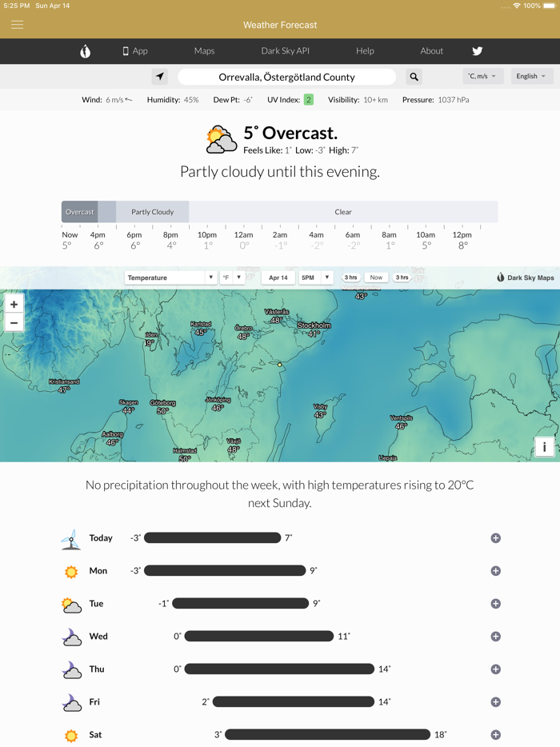The width and height of the screenshot is (560, 747).
Task: Click the Wi-Fi status icon
Action: point(517,6)
